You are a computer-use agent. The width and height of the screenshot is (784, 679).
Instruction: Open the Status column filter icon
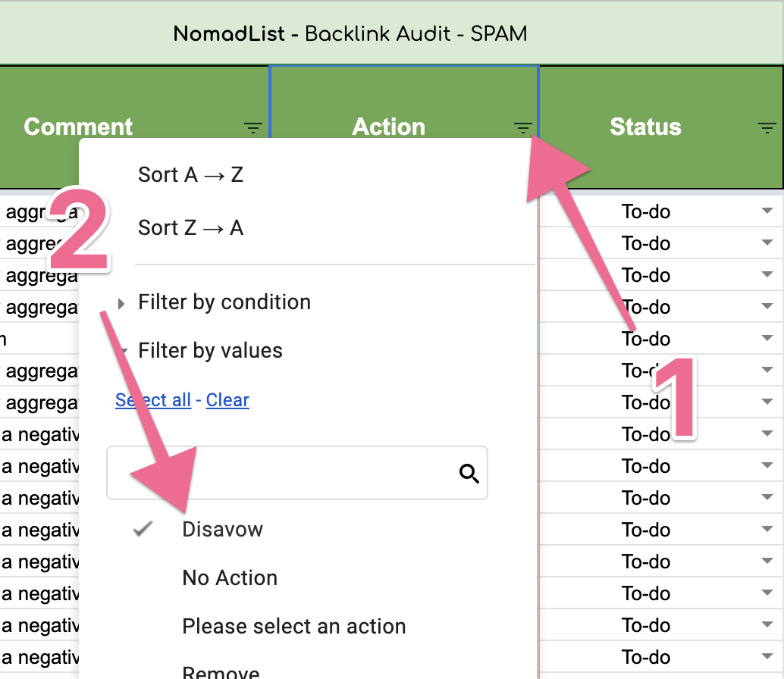[x=767, y=128]
